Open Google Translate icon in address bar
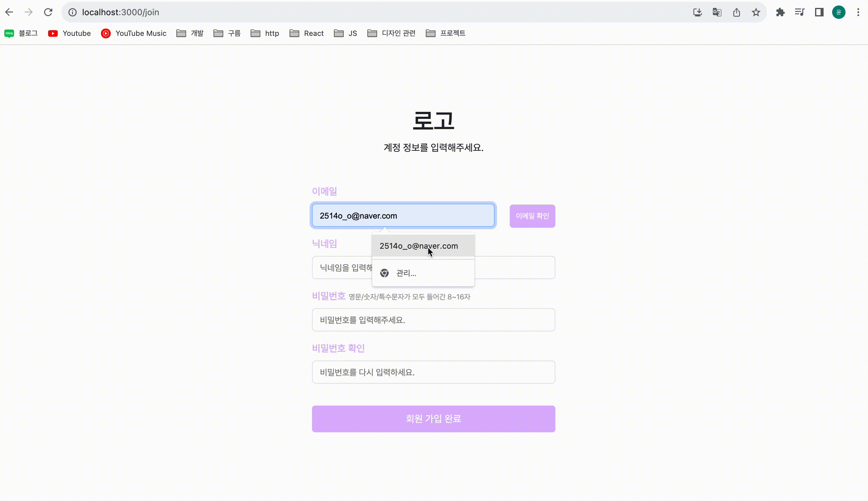This screenshot has height=501, width=868. coord(717,12)
